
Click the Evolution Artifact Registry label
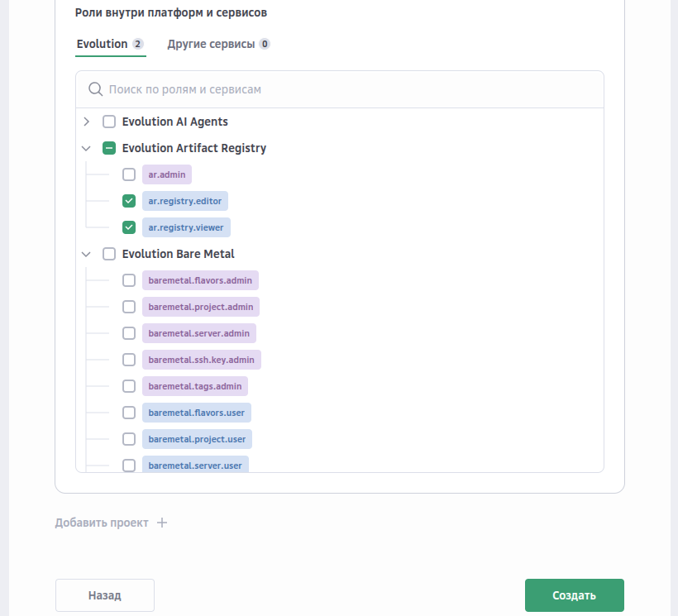click(194, 148)
